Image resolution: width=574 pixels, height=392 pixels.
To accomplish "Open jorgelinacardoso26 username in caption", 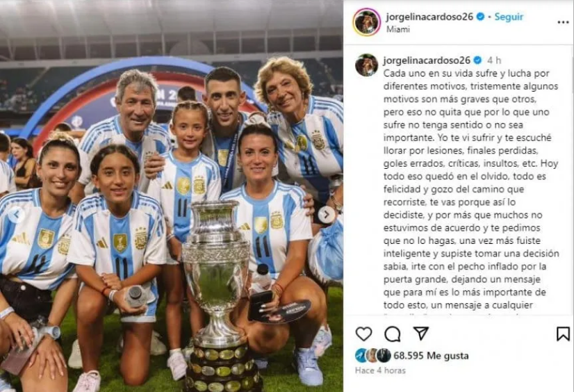I will click(x=427, y=60).
